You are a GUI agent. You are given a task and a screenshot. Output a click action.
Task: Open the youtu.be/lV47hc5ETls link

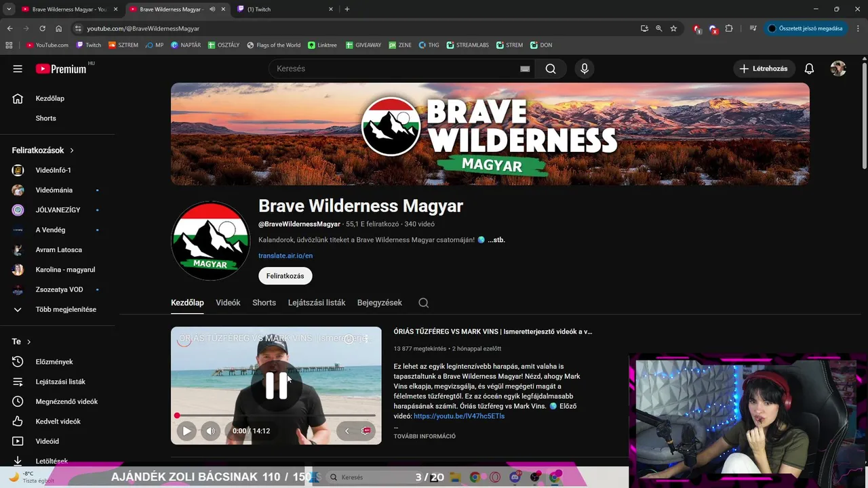pyautogui.click(x=459, y=415)
